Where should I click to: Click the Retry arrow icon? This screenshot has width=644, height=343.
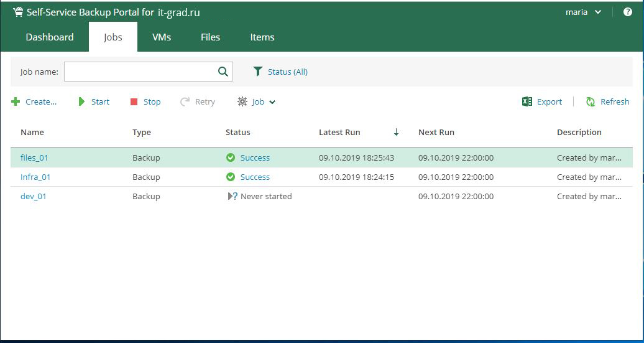coord(185,102)
